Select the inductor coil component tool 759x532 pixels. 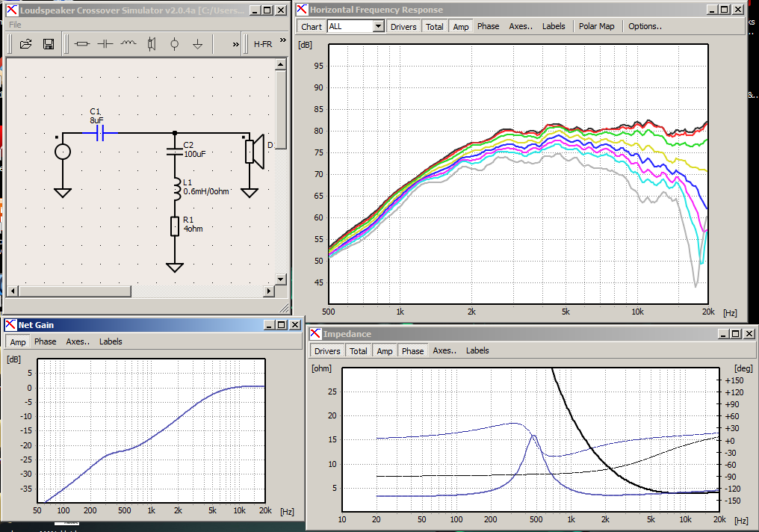[x=128, y=44]
